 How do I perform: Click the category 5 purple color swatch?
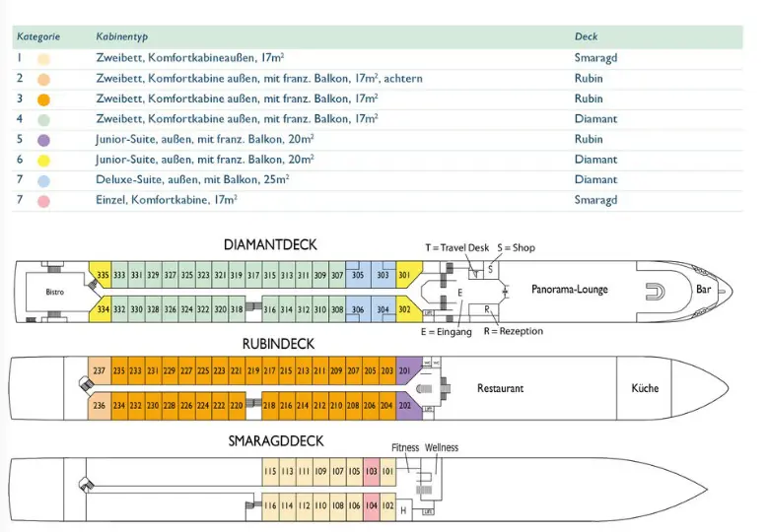point(43,141)
